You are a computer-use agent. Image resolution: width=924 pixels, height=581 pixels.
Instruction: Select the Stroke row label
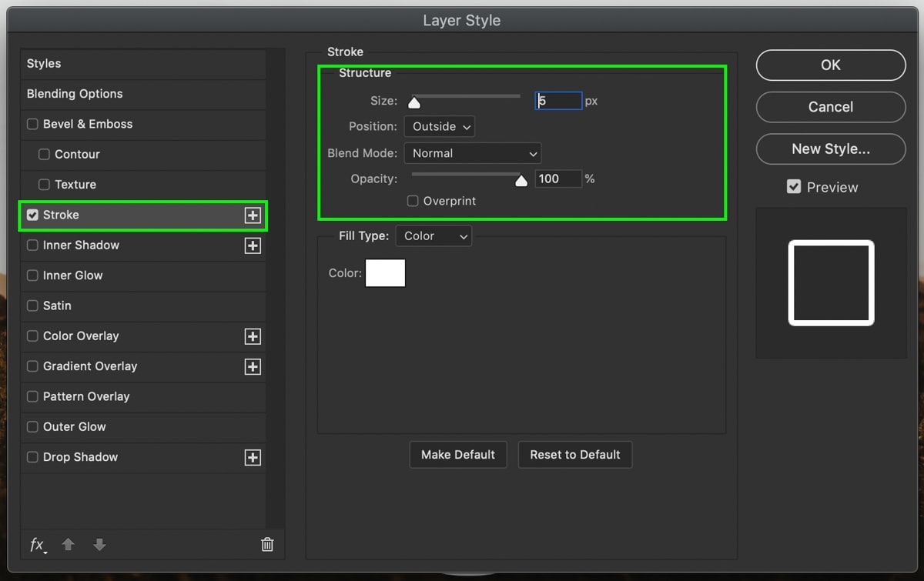(61, 215)
